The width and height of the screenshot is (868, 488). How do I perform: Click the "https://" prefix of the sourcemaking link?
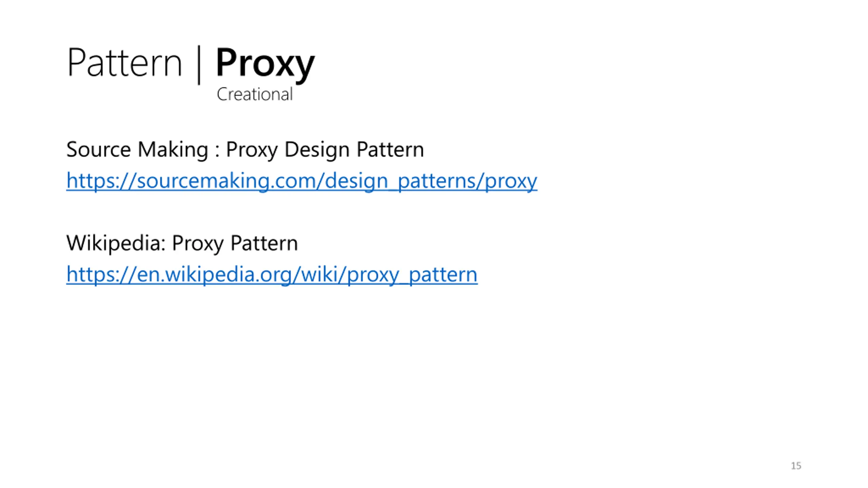pos(101,181)
